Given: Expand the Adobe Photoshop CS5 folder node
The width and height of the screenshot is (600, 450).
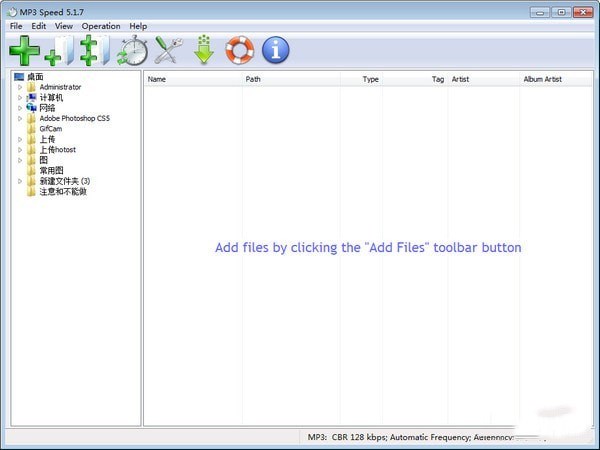Looking at the screenshot, I should (20, 119).
